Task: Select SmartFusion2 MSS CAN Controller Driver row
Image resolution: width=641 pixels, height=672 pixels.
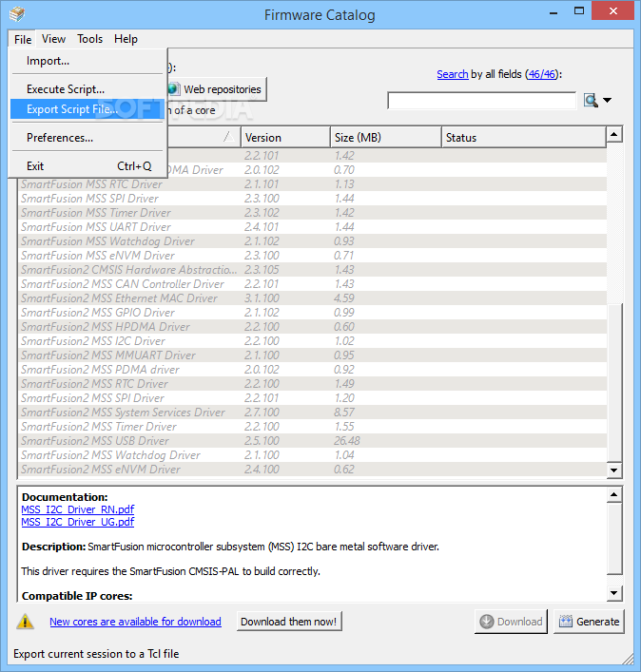Action: (x=312, y=283)
